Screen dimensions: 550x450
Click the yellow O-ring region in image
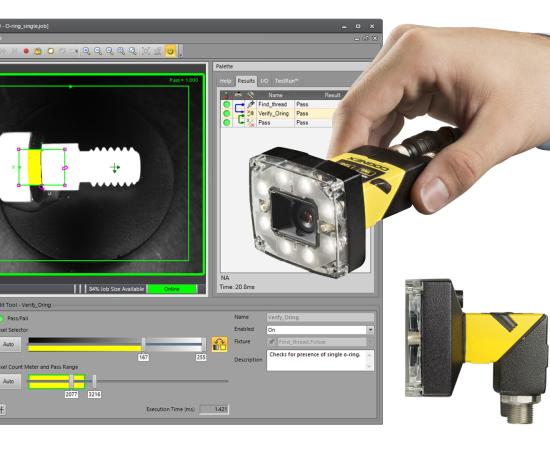pyautogui.click(x=34, y=167)
